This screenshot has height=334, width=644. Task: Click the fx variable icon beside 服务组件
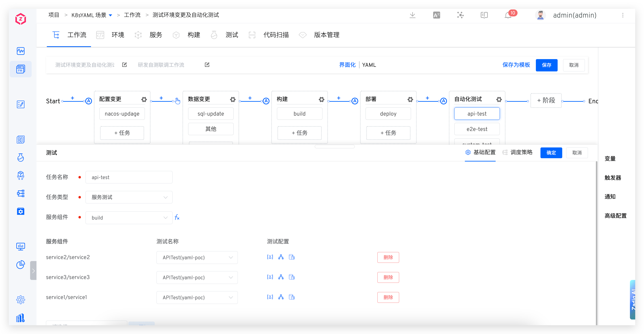177,217
